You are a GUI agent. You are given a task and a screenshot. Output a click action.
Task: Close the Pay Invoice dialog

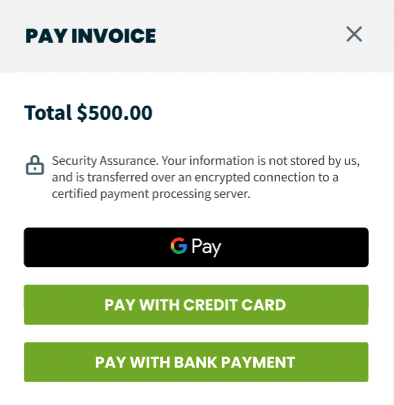click(x=354, y=34)
